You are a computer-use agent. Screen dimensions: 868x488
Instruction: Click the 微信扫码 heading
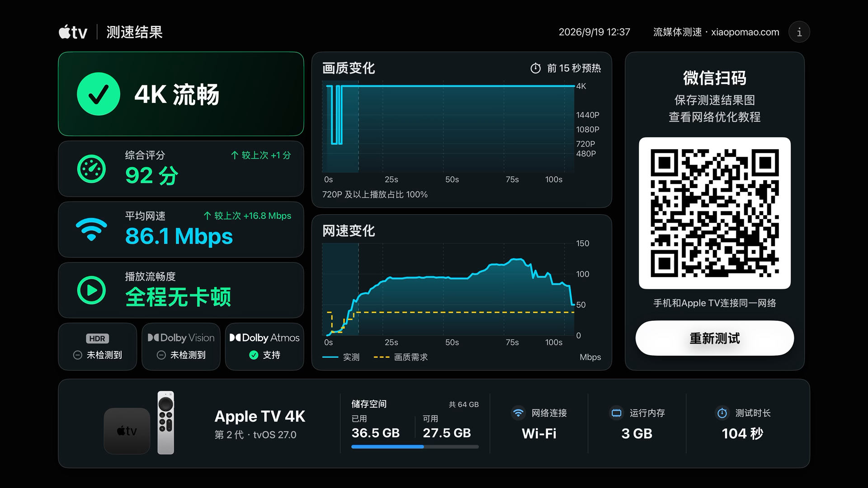pyautogui.click(x=714, y=78)
